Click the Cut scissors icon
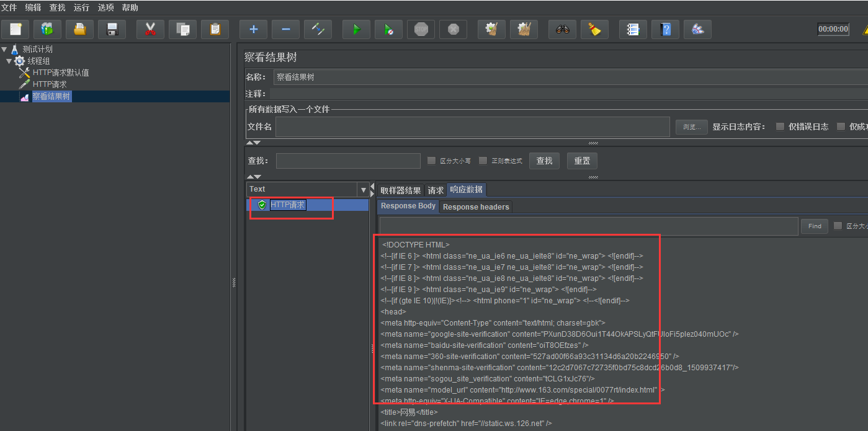 tap(150, 29)
